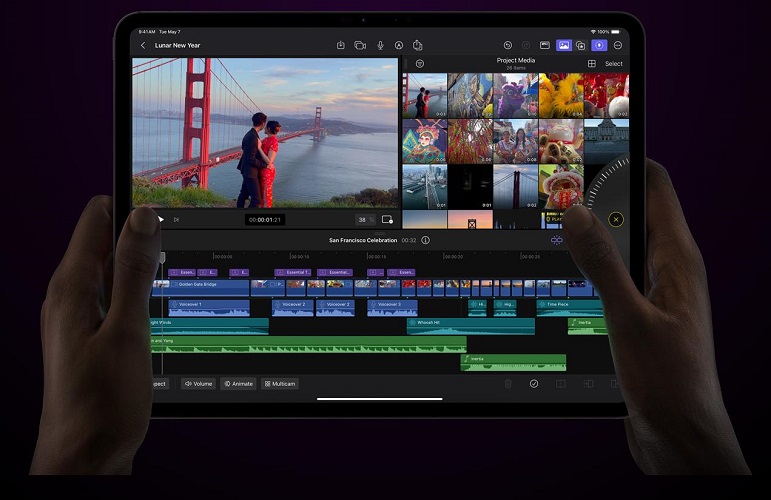Viewport: 771px width, 500px height.
Task: Open the Live Drawing pen-tip icon
Action: (399, 45)
